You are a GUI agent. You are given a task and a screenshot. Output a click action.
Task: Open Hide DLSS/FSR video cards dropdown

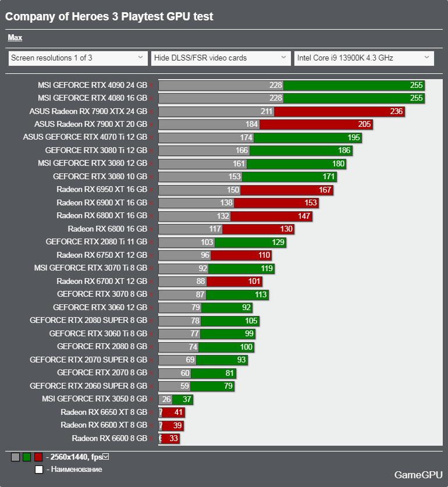pyautogui.click(x=221, y=58)
